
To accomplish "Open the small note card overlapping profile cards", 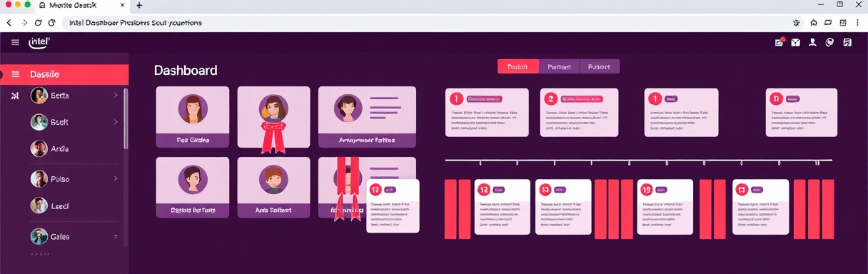I will click(393, 206).
